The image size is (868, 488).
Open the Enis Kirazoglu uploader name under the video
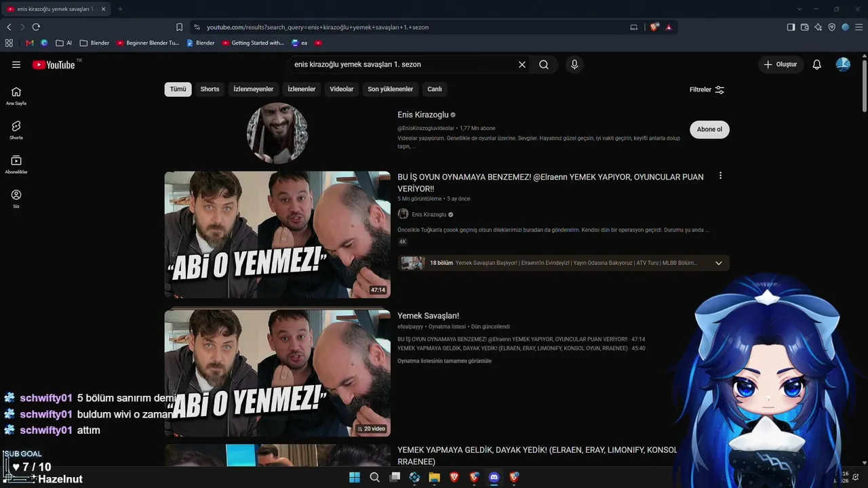click(x=429, y=214)
